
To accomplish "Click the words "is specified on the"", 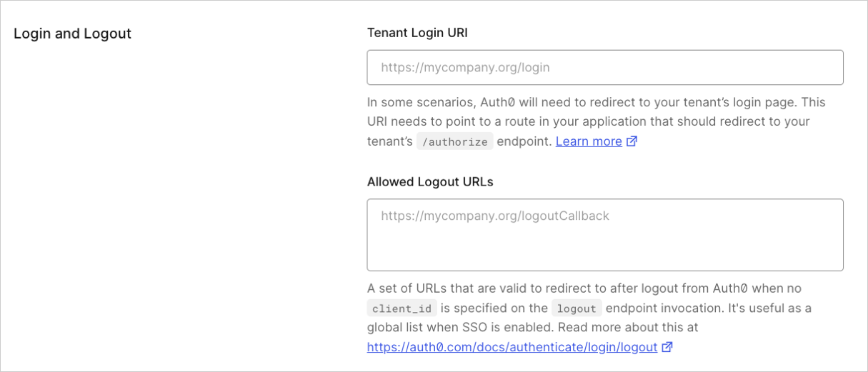I will click(494, 308).
